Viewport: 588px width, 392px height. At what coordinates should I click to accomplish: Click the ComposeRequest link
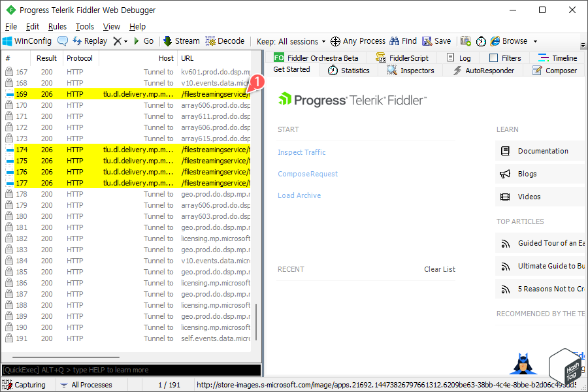coord(308,174)
